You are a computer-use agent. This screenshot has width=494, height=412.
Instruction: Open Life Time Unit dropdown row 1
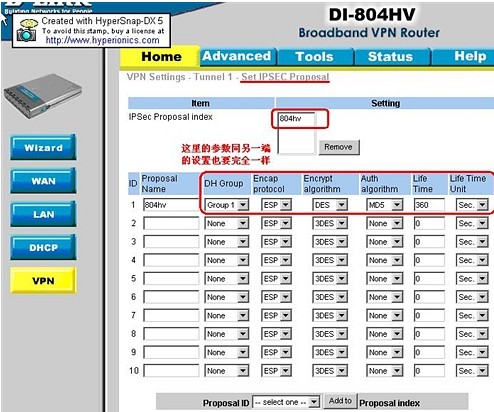point(472,205)
